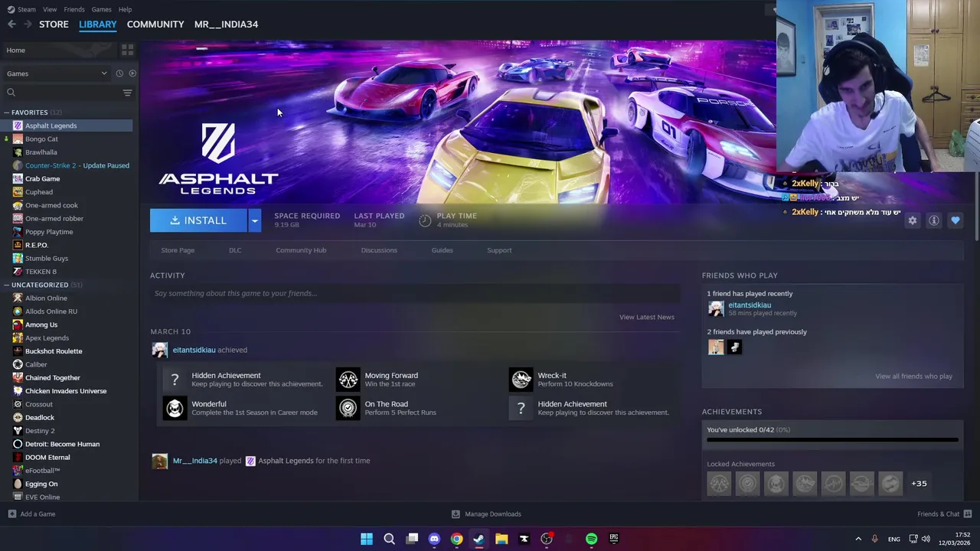Open the game settings gear icon
Screen dimensions: 980x551
[x=912, y=220]
